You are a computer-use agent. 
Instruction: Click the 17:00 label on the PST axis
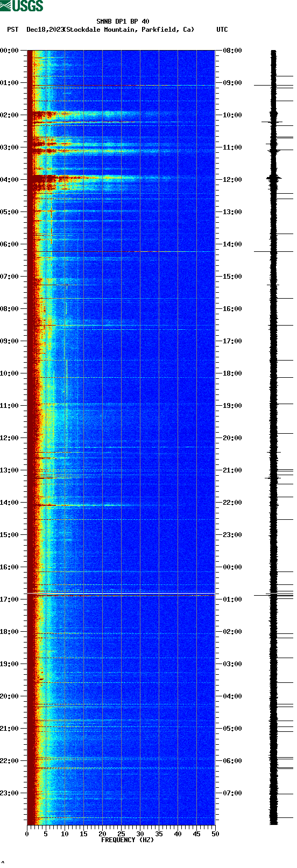coord(10,599)
